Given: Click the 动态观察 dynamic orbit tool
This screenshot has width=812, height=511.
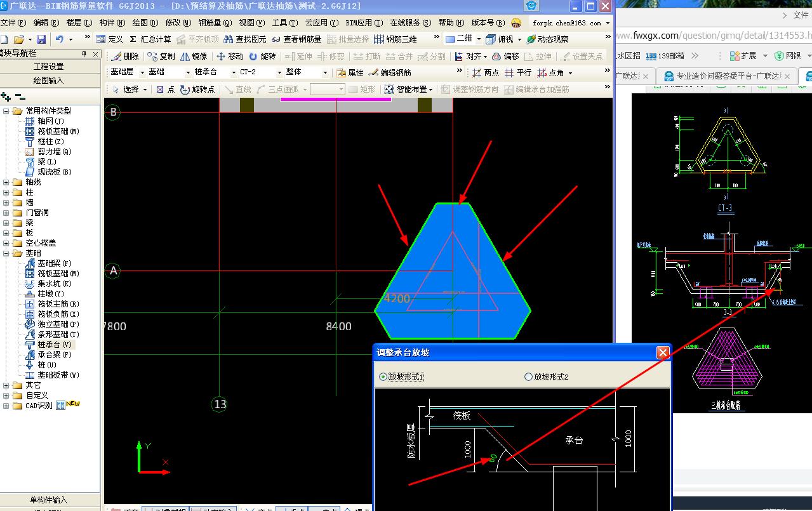Looking at the screenshot, I should point(547,39).
